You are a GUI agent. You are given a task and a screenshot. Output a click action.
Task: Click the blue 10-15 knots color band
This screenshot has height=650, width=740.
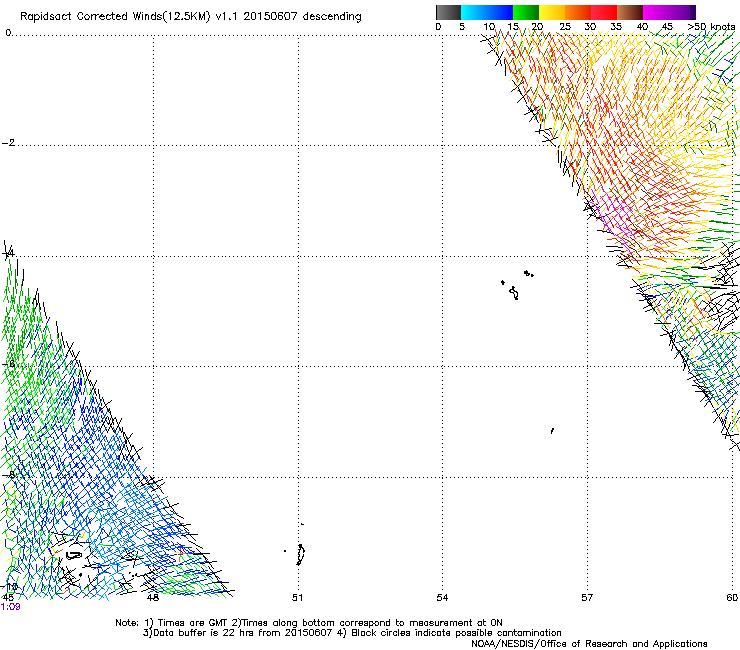[500, 12]
